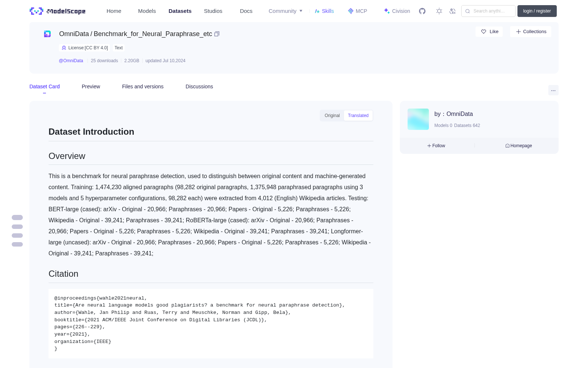
Task: Click the Skills sparkle icon
Action: point(317,11)
